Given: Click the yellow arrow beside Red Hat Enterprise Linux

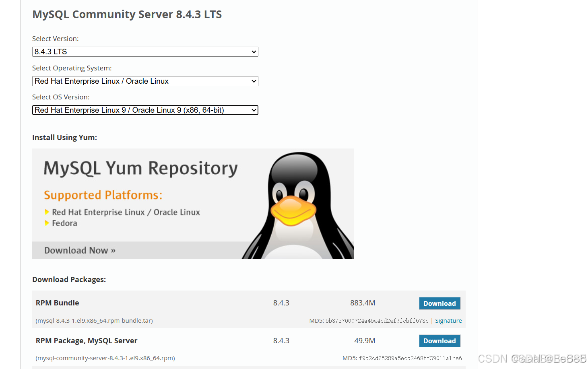Looking at the screenshot, I should [47, 212].
